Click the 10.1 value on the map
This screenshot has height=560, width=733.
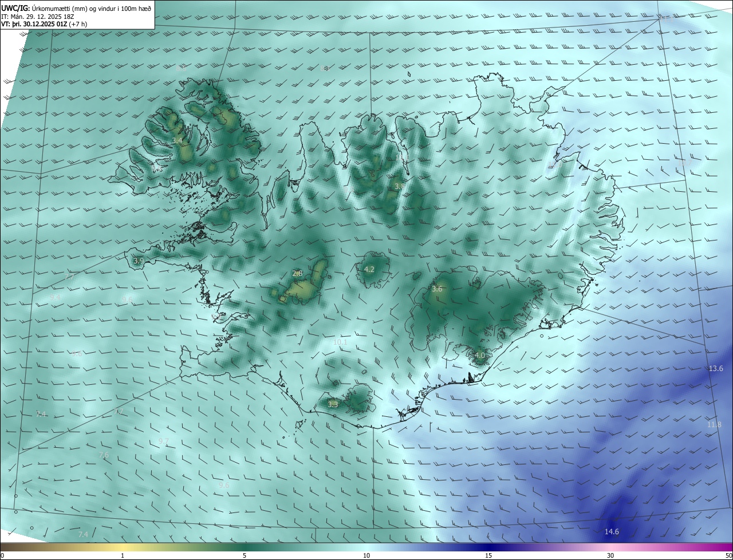point(340,342)
